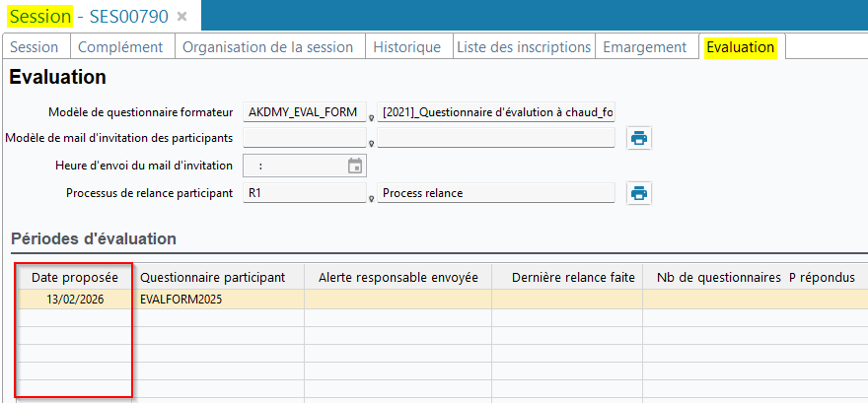Show the Liste des inscriptions tab
The width and height of the screenshot is (868, 403).
point(524,47)
